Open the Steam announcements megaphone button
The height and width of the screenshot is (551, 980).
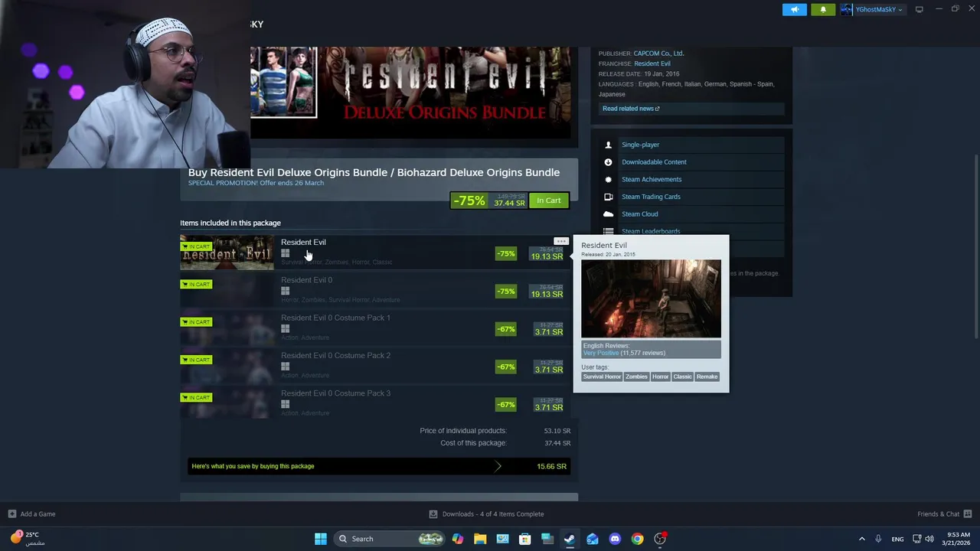(795, 9)
